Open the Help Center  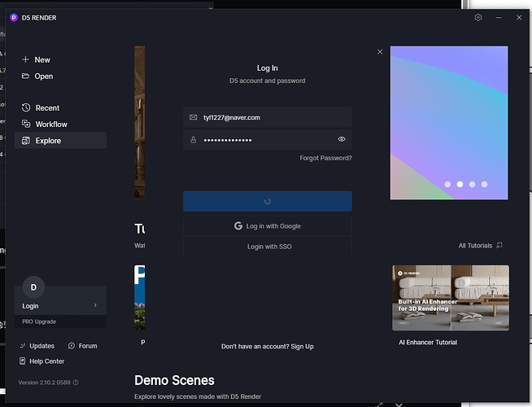(x=47, y=361)
